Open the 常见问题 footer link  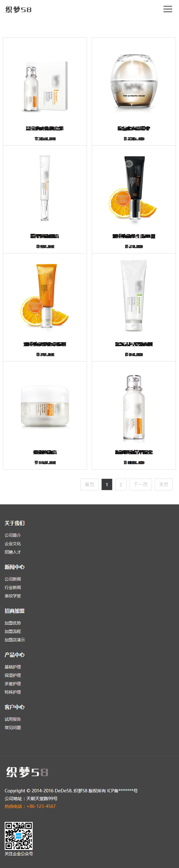click(13, 728)
